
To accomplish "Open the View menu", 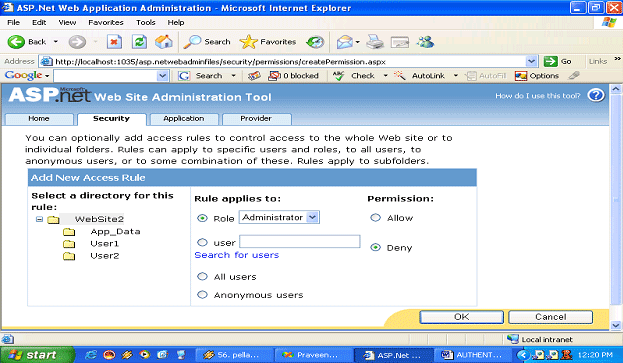I will (x=67, y=22).
